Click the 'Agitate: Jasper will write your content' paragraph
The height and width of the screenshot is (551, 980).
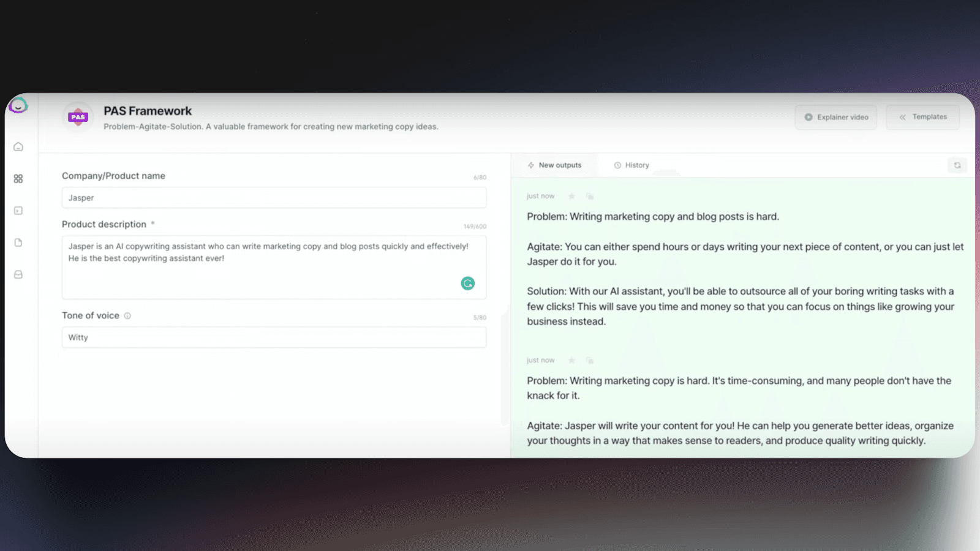click(x=741, y=433)
